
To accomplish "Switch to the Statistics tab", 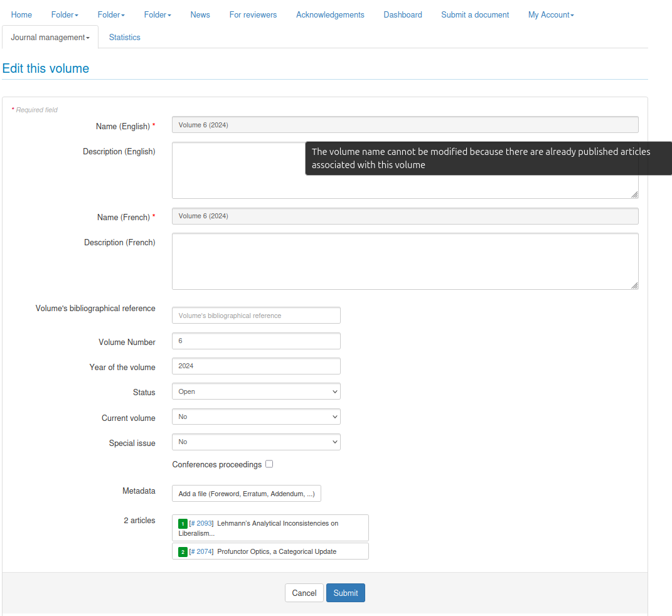I will point(124,38).
